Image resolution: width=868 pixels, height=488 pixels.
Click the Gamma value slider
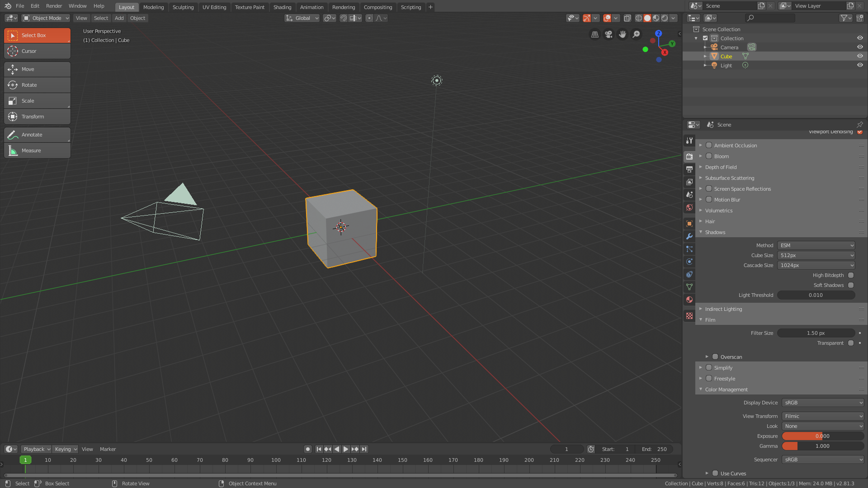(x=822, y=446)
